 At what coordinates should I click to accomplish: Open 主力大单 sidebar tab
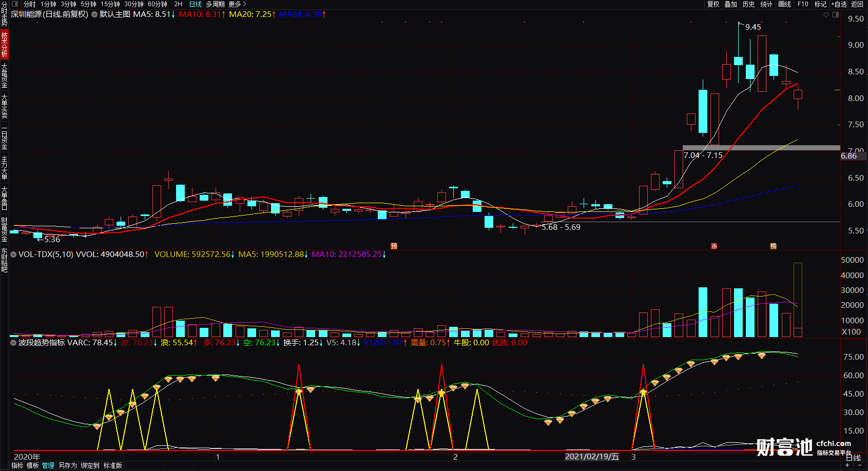tap(4, 168)
